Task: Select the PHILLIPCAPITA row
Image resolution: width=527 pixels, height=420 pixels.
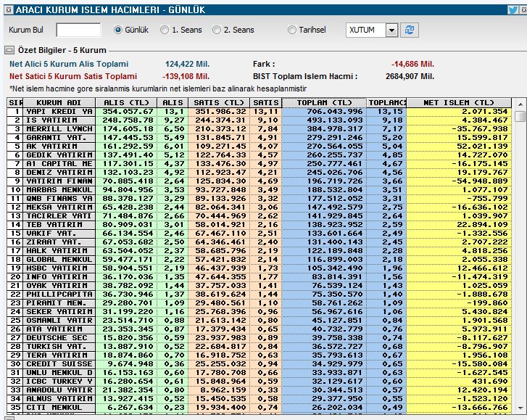Action: pyautogui.click(x=259, y=295)
